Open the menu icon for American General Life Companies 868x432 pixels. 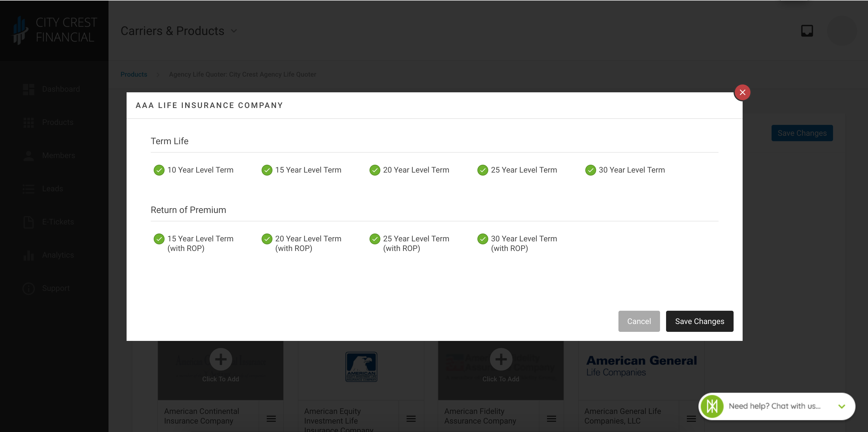[691, 419]
